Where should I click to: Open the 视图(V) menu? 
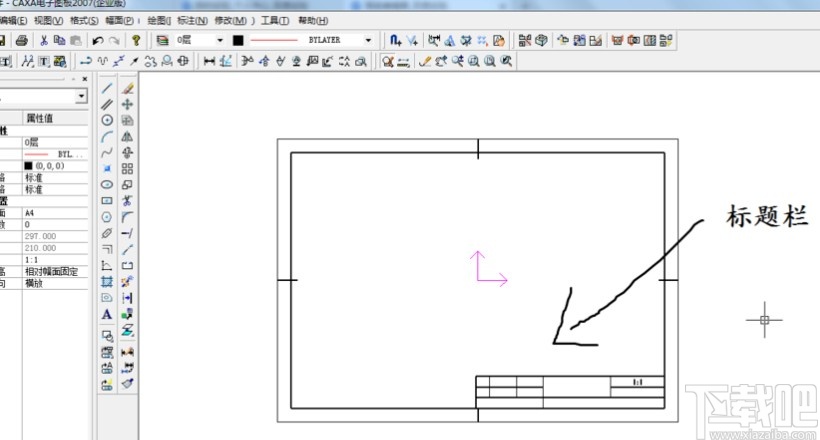click(x=49, y=21)
